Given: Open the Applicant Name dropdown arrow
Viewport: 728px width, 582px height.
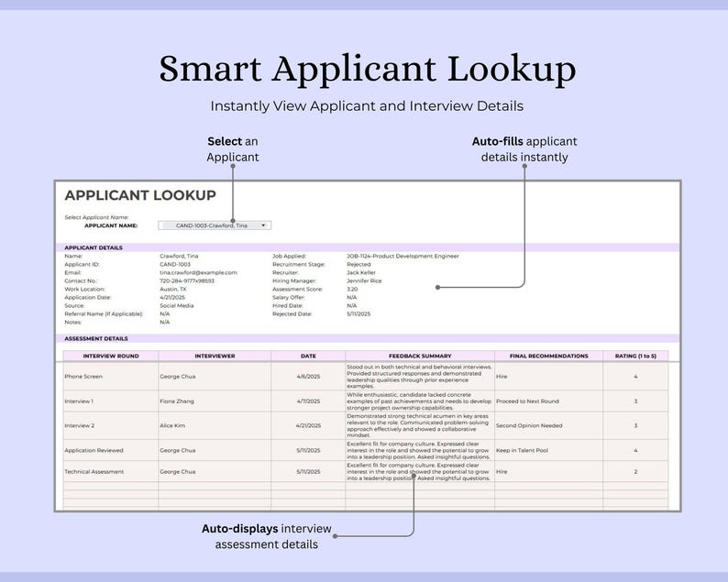Looking at the screenshot, I should (x=263, y=225).
